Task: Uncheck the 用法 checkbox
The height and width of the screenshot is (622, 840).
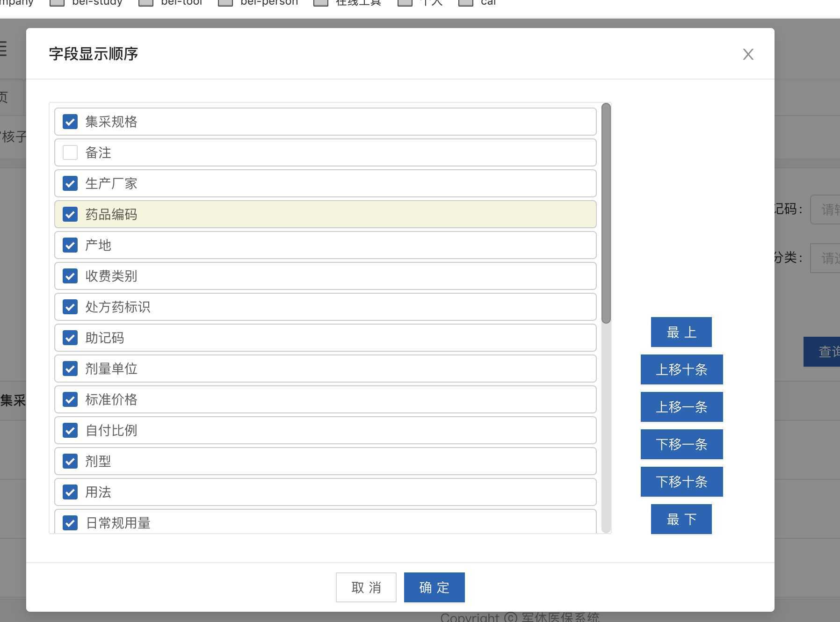Action: click(70, 492)
